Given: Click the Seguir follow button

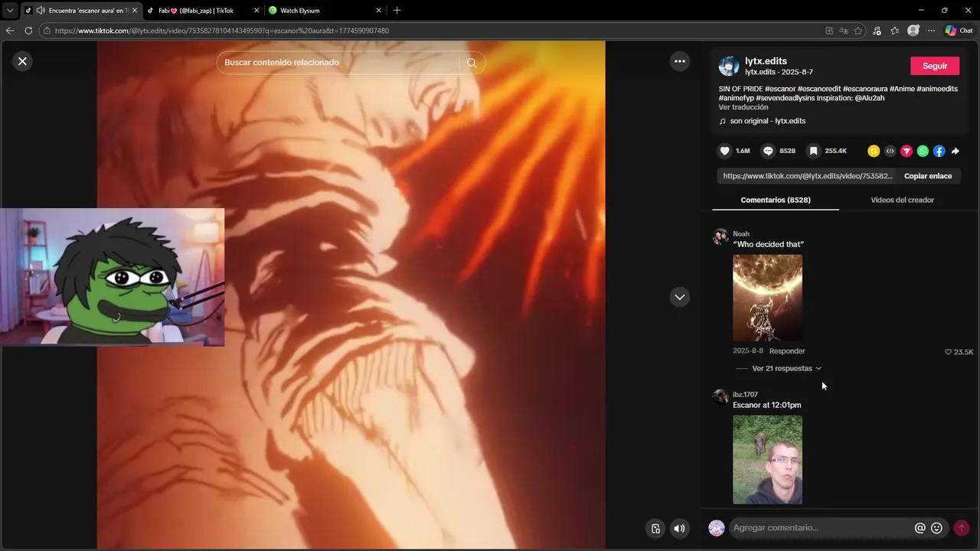Looking at the screenshot, I should (x=934, y=66).
